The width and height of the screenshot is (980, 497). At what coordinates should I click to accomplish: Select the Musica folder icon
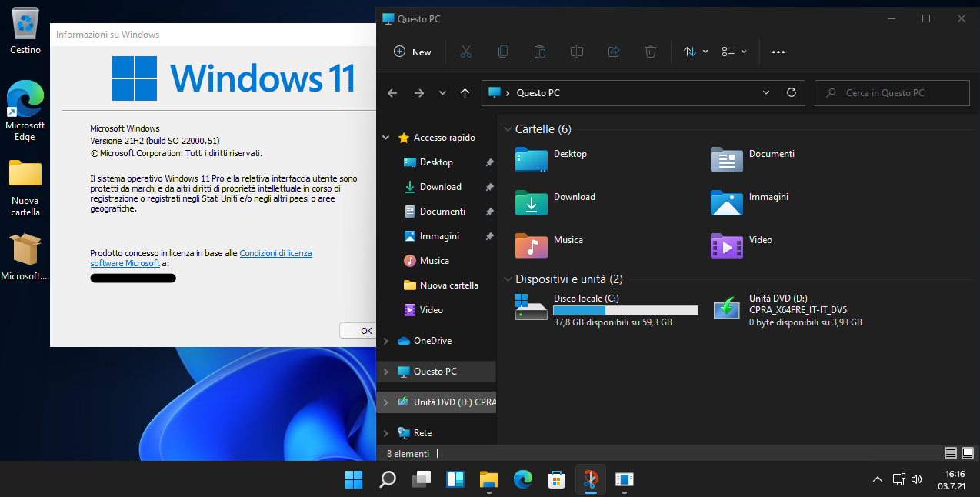pos(531,246)
